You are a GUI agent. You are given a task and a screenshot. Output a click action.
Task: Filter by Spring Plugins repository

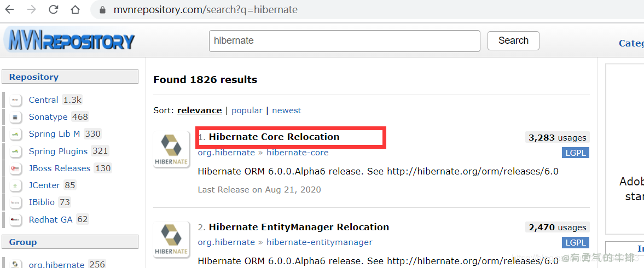(58, 152)
